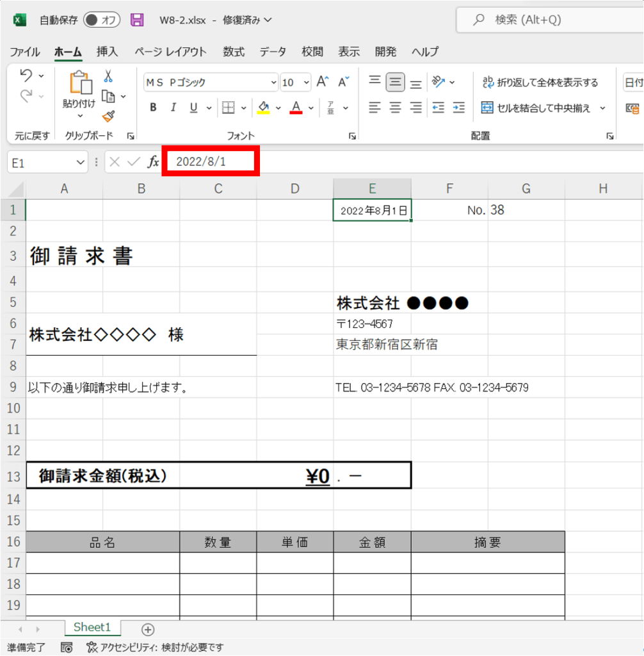Click the Undo arrow icon

coord(26,76)
